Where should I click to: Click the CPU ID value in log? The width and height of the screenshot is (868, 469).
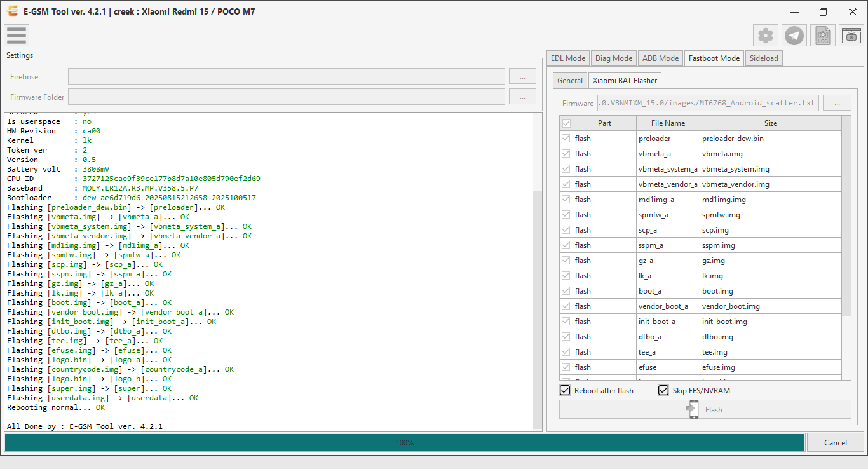(172, 179)
